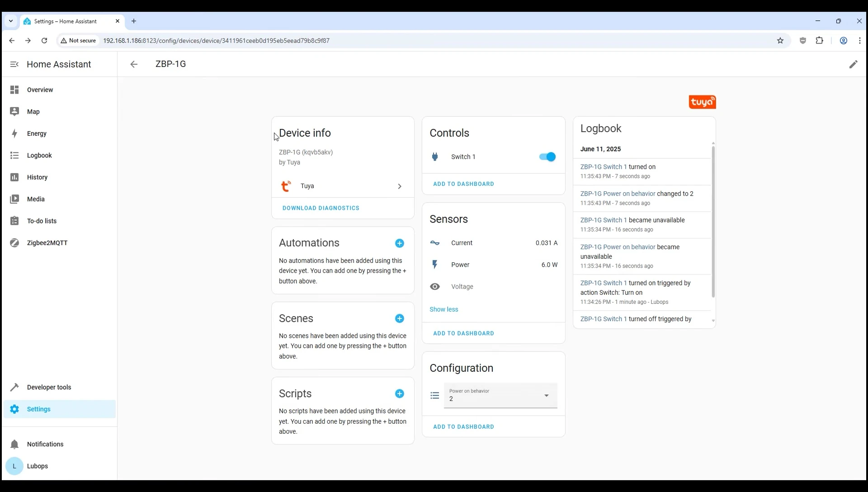Open the Developer tools hammer icon

pyautogui.click(x=14, y=387)
